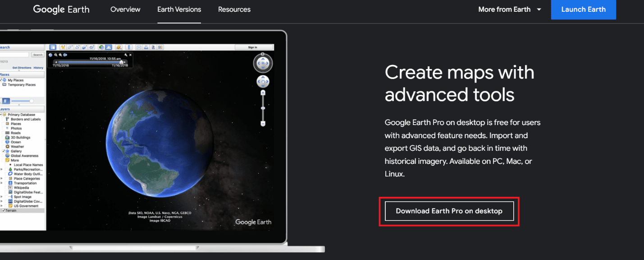The height and width of the screenshot is (260, 644).
Task: Uncheck the Gallery layer checkbox
Action: [x=4, y=151]
